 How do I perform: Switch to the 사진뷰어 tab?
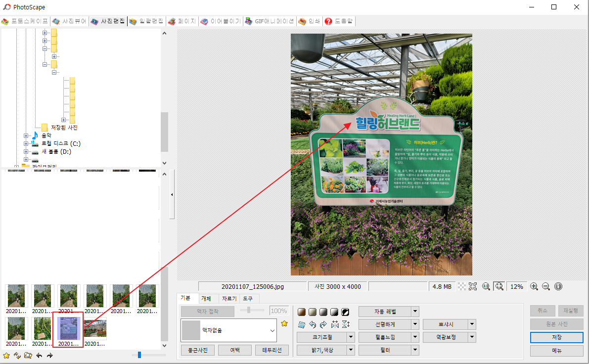click(x=70, y=21)
